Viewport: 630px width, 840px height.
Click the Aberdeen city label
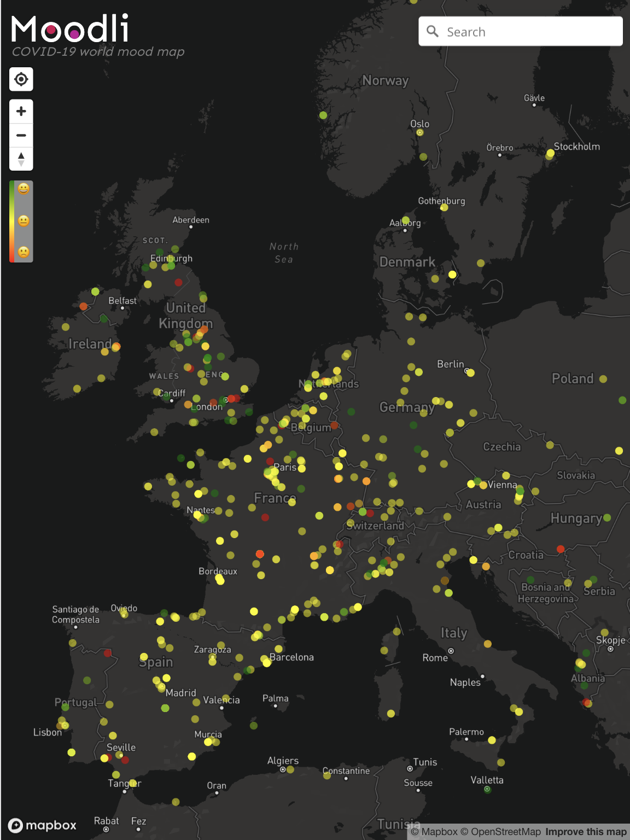click(191, 220)
